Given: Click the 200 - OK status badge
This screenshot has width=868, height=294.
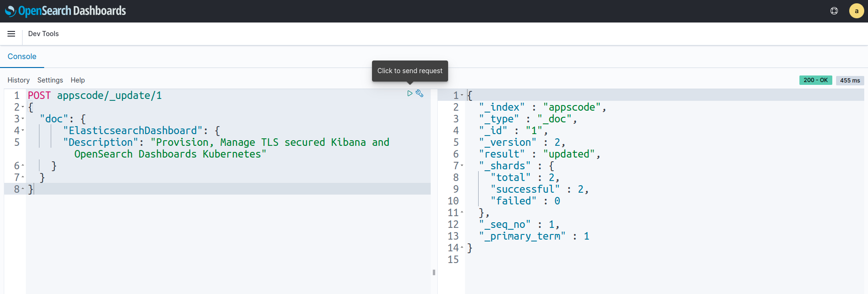Looking at the screenshot, I should (x=815, y=80).
